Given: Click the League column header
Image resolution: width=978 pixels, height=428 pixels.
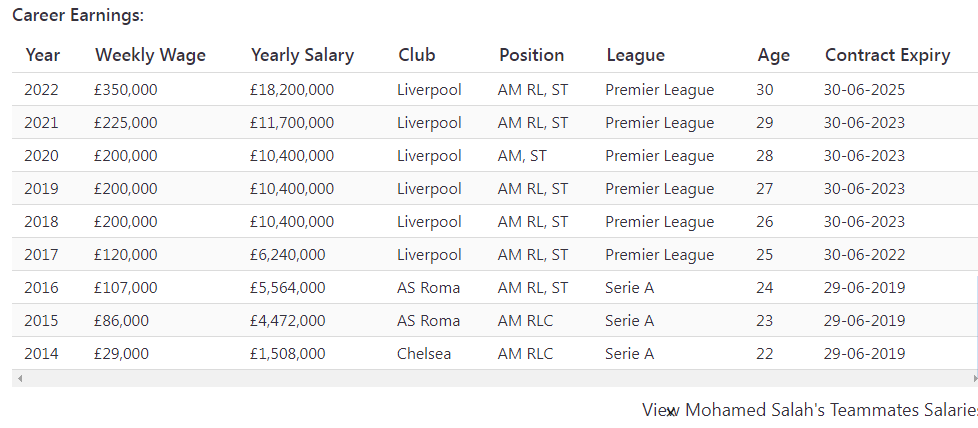Looking at the screenshot, I should [x=636, y=55].
